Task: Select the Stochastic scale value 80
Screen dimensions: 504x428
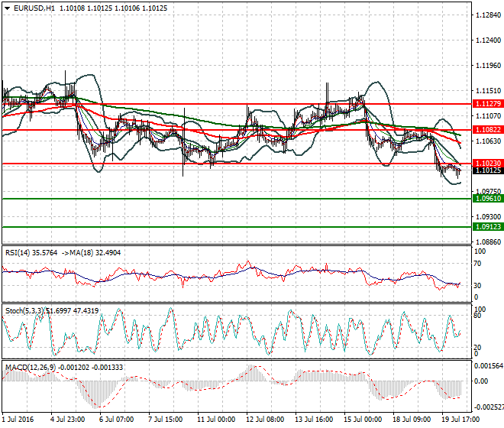Action: click(478, 316)
